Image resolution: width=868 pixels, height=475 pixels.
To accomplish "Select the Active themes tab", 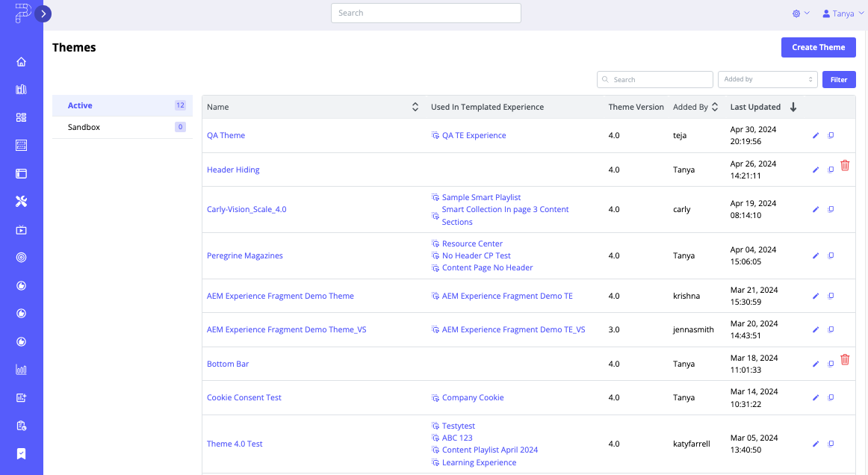I will pyautogui.click(x=80, y=105).
